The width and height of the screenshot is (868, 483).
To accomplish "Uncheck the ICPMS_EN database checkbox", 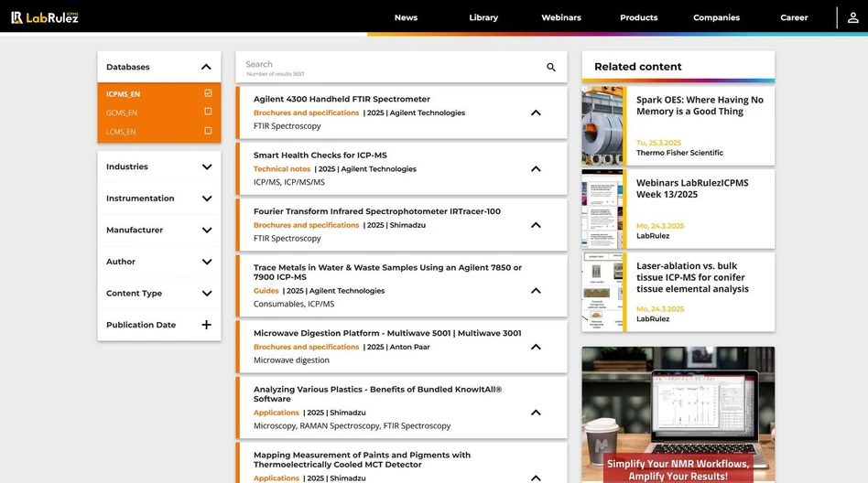I will [x=208, y=93].
